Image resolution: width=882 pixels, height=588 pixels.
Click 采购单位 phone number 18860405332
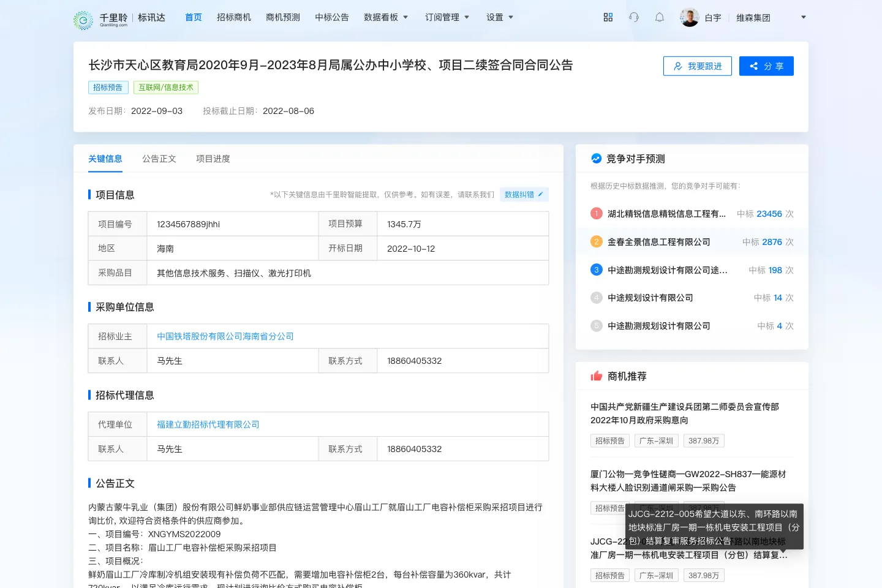click(x=415, y=361)
